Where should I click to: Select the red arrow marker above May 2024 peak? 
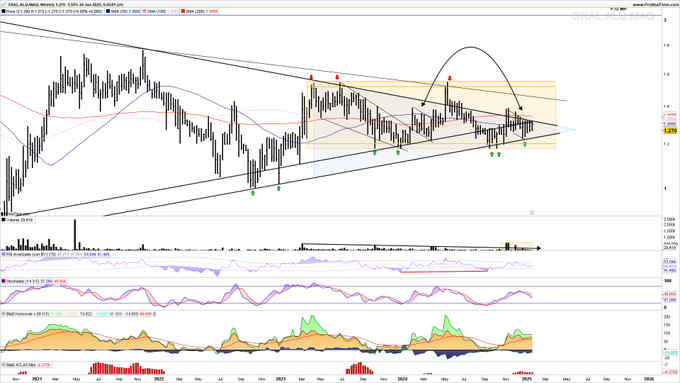[449, 78]
